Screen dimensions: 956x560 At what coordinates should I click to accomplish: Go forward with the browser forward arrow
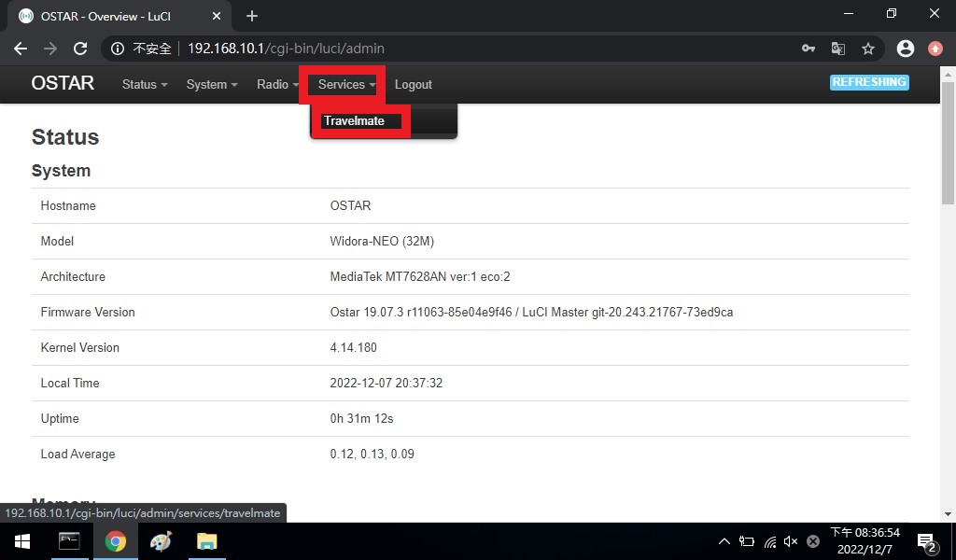50,49
